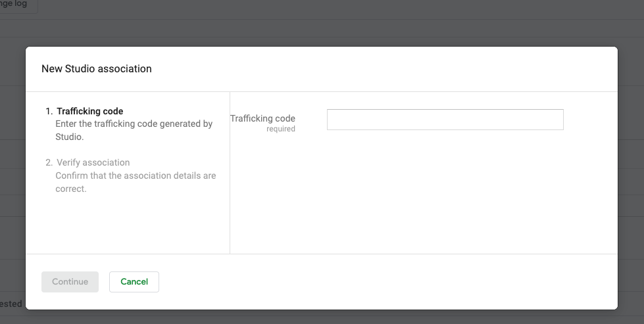The image size is (644, 324).
Task: Click the Trafficking code input field
Action: tap(445, 120)
